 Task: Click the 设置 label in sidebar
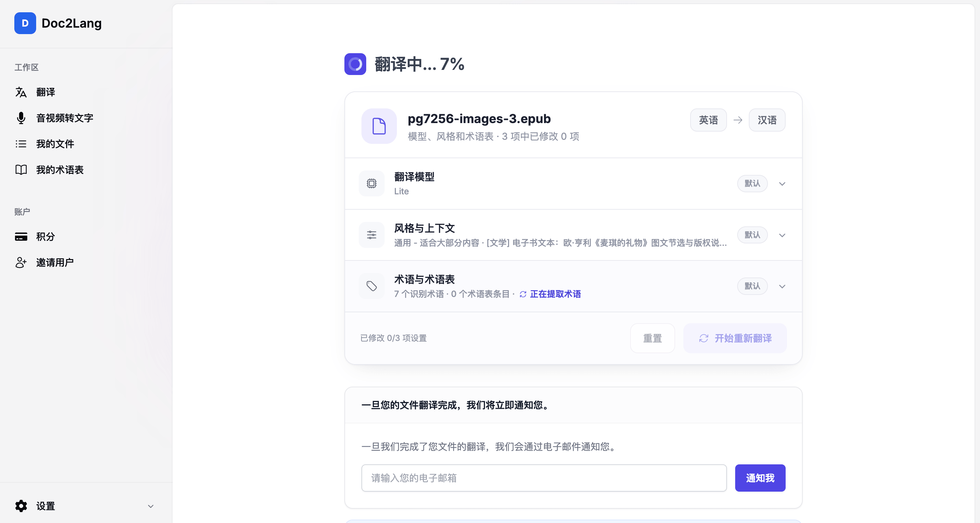(x=46, y=506)
